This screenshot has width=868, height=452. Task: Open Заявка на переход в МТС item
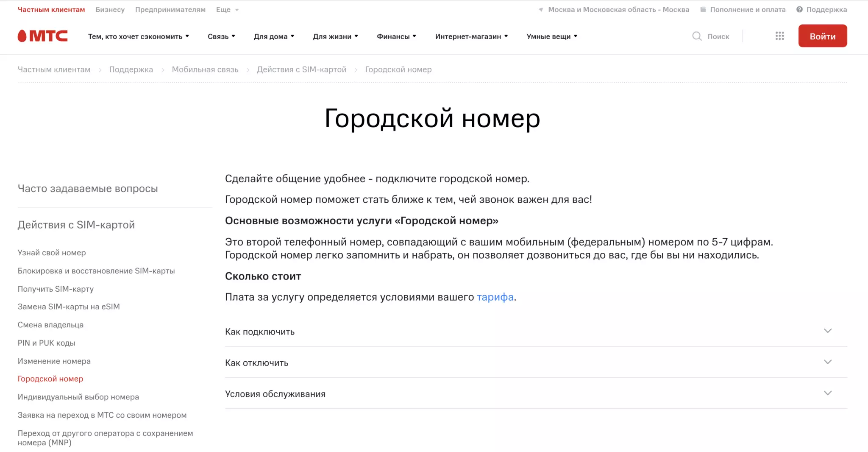pos(102,415)
